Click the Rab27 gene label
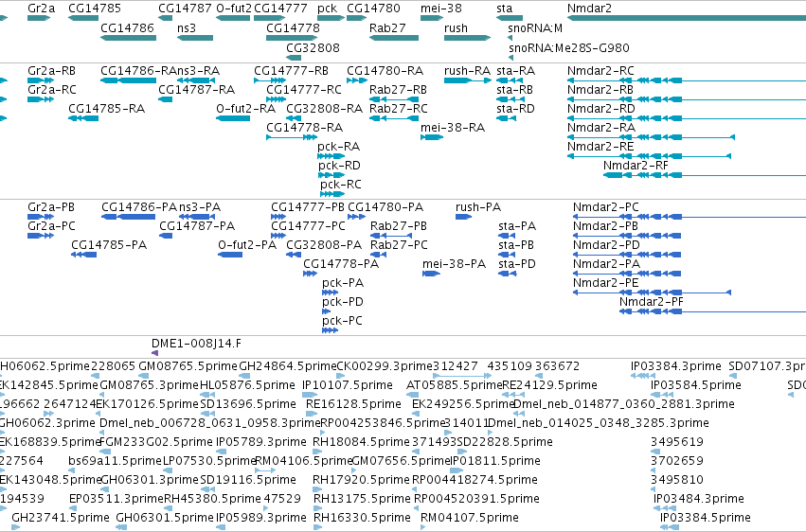 coord(387,27)
